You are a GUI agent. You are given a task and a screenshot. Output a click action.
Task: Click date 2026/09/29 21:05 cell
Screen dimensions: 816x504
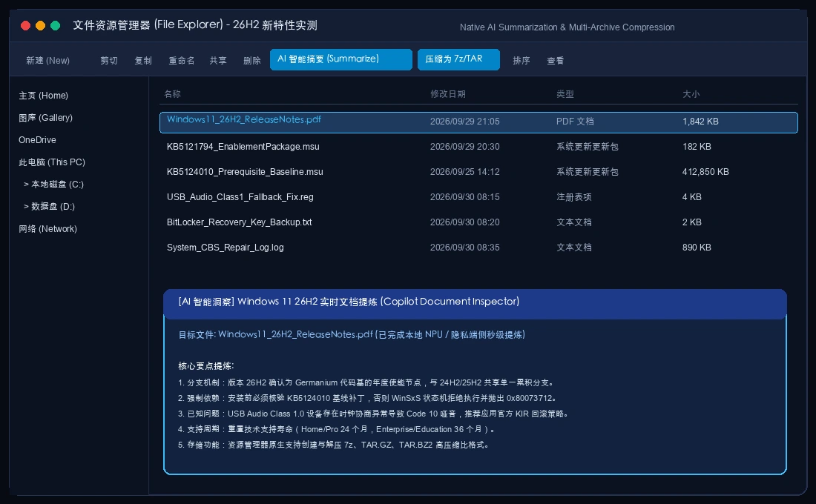[x=464, y=122]
